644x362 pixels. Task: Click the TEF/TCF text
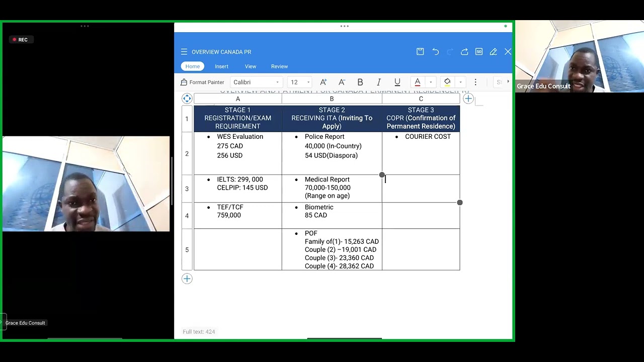tap(230, 207)
